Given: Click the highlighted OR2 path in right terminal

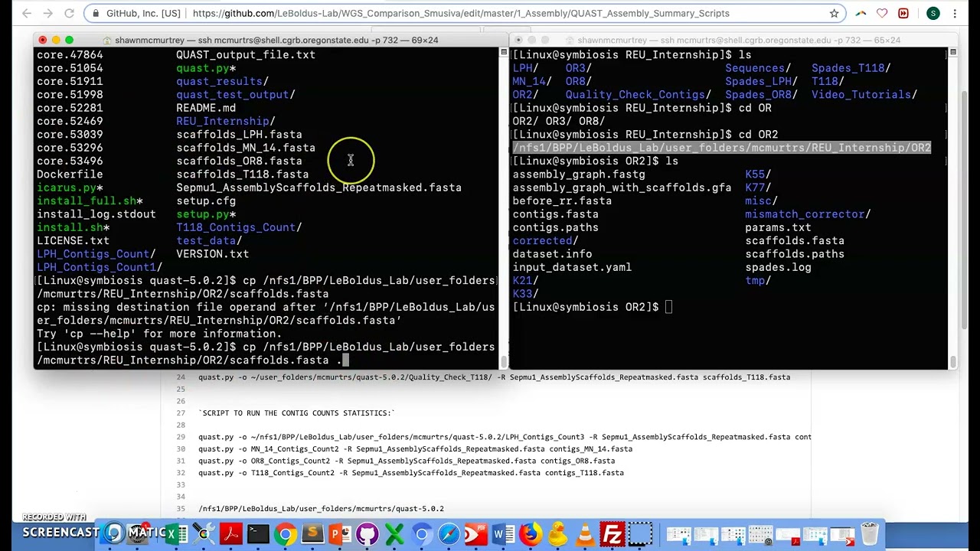Looking at the screenshot, I should pyautogui.click(x=721, y=148).
